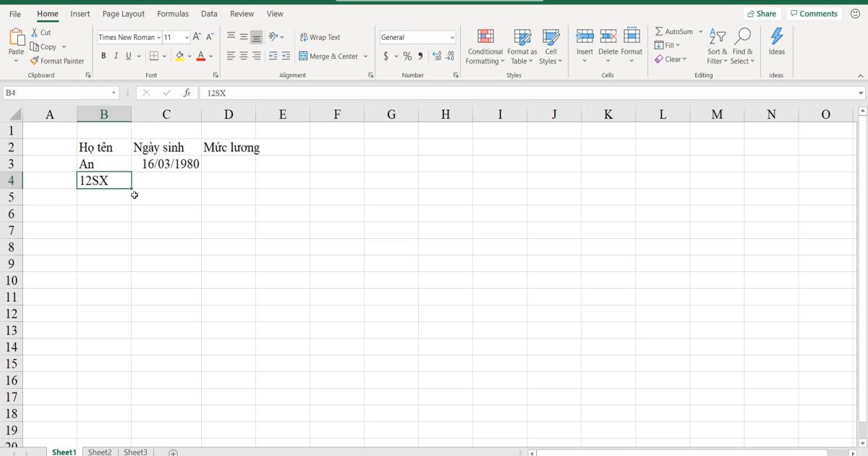
Task: Select the Font Color red swatch
Action: pos(201,59)
